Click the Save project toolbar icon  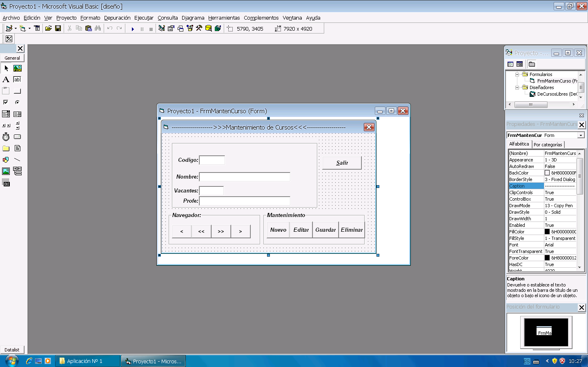pos(58,29)
